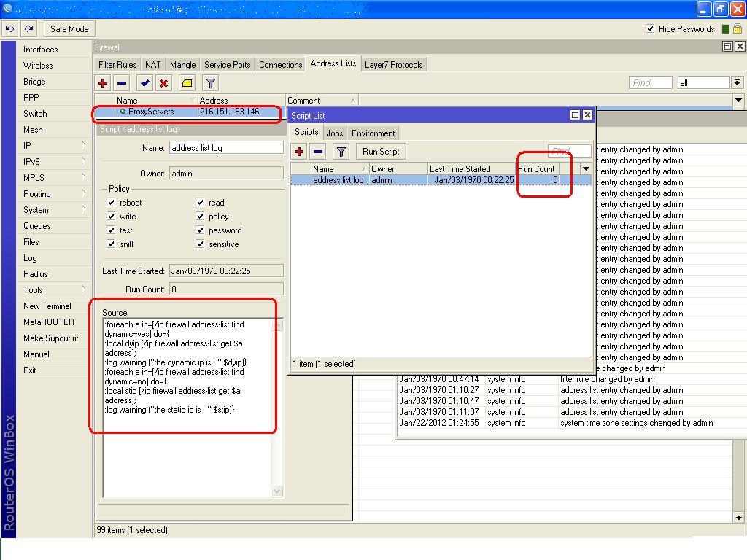Click the Firewall Find search field

(x=650, y=83)
